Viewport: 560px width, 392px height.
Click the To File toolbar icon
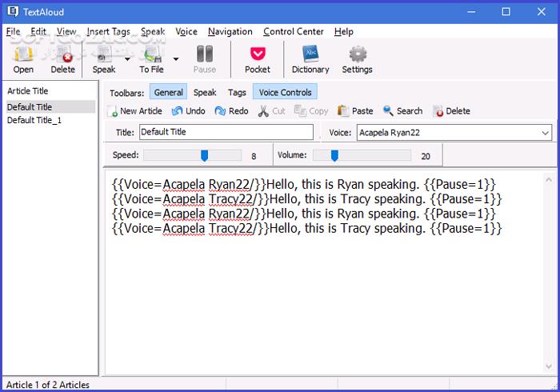pyautogui.click(x=152, y=59)
